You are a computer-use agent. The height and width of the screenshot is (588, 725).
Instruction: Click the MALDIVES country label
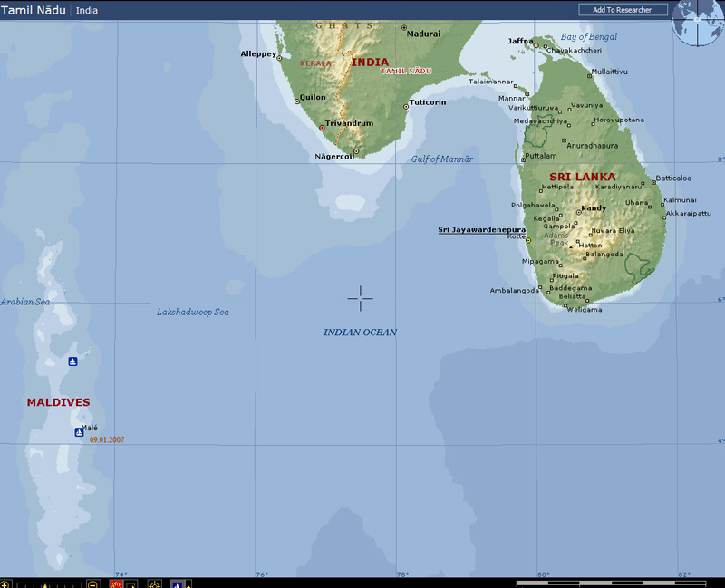[x=58, y=402]
